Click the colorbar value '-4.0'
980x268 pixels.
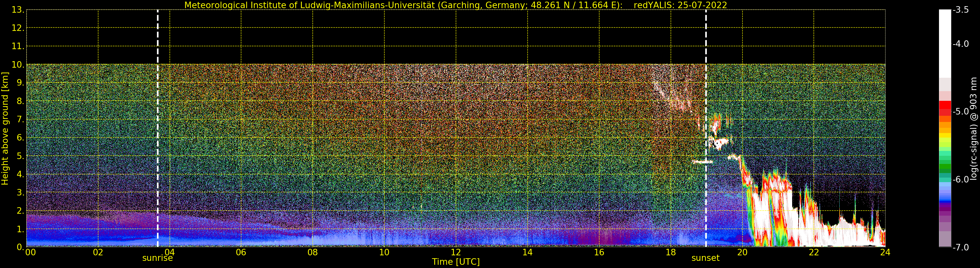pyautogui.click(x=961, y=44)
